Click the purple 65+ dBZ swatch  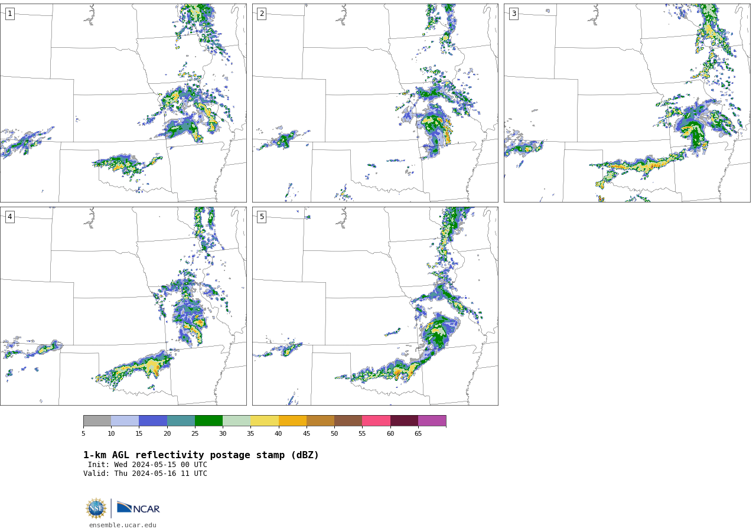432,420
